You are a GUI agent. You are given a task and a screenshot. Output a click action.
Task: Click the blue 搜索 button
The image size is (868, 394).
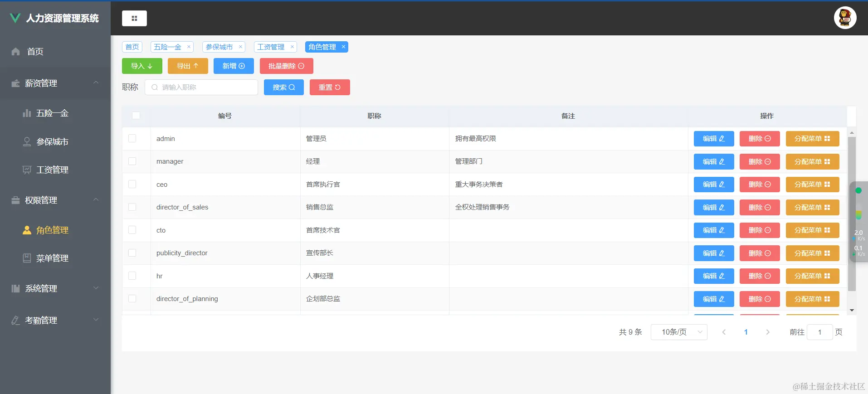[x=284, y=87]
